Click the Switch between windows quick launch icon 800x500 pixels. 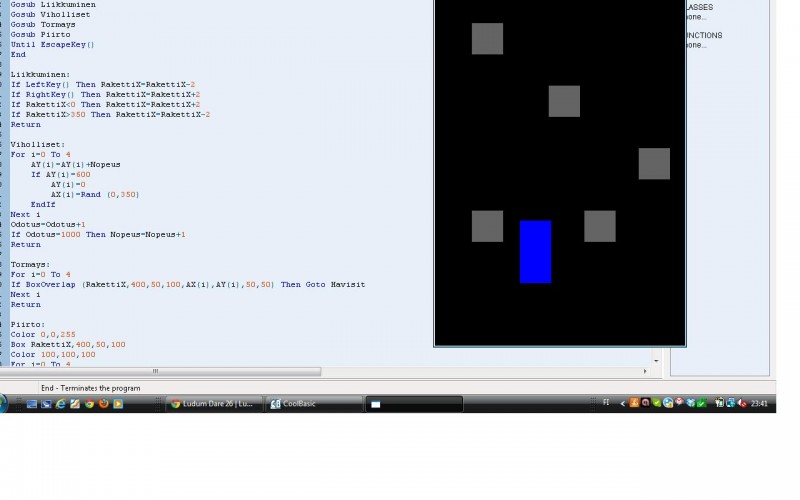(x=46, y=404)
